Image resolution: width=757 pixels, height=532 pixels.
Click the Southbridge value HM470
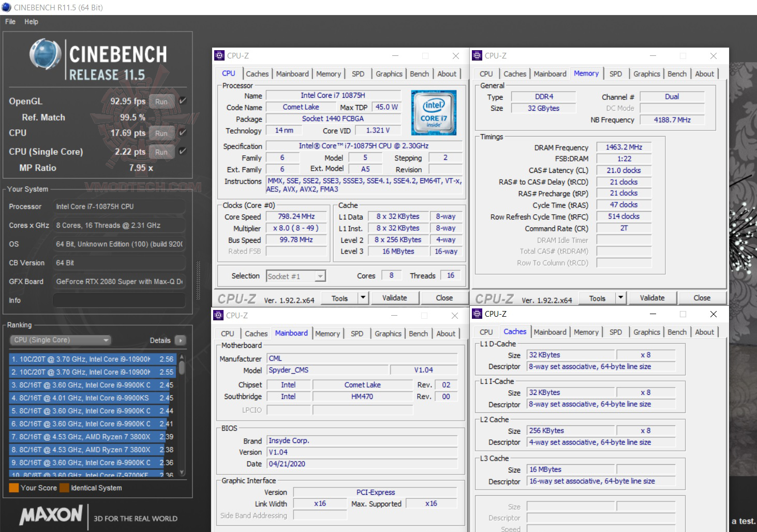362,396
